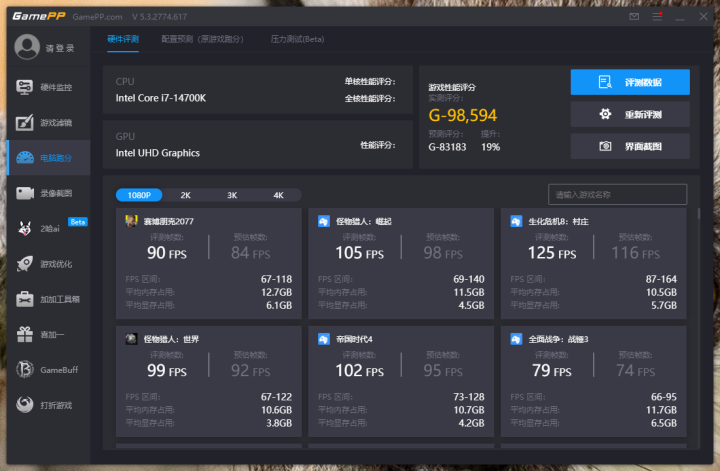The image size is (720, 471).
Task: Click the Cyberpunk 赛博朋克2077 game icon
Action: [x=131, y=221]
